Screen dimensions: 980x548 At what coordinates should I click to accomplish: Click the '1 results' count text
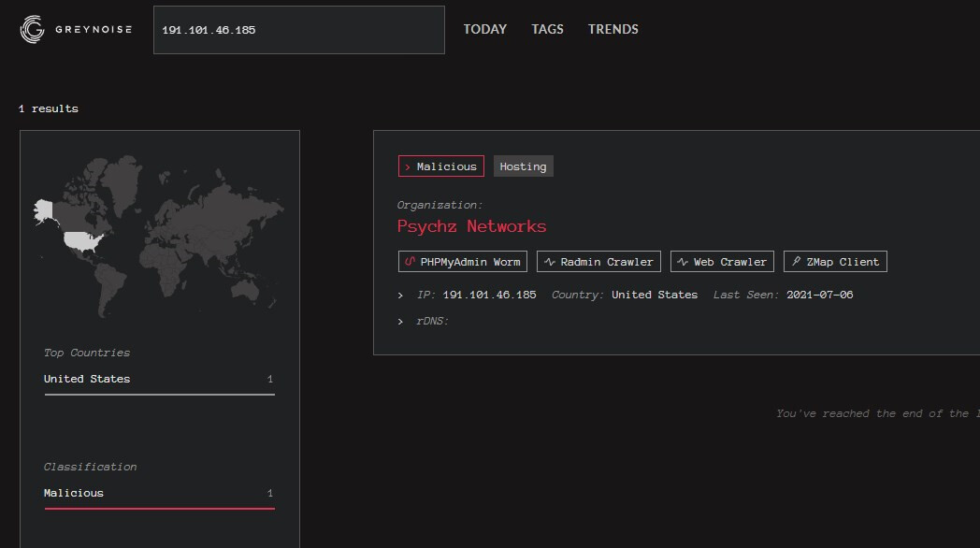click(49, 108)
